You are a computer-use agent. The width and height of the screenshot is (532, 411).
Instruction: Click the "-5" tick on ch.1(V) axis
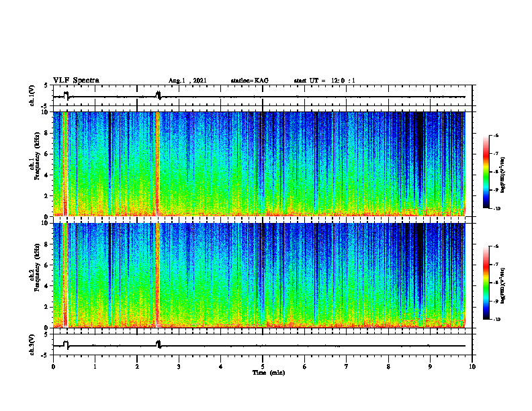(x=45, y=107)
